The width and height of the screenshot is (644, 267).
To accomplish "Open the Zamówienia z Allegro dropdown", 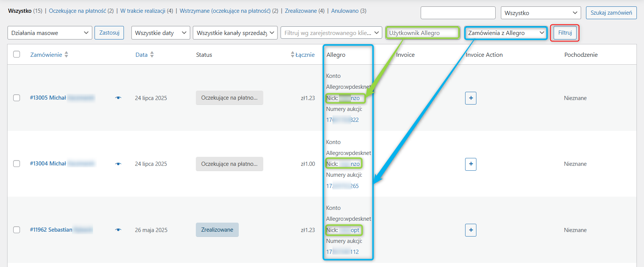I will pos(506,33).
